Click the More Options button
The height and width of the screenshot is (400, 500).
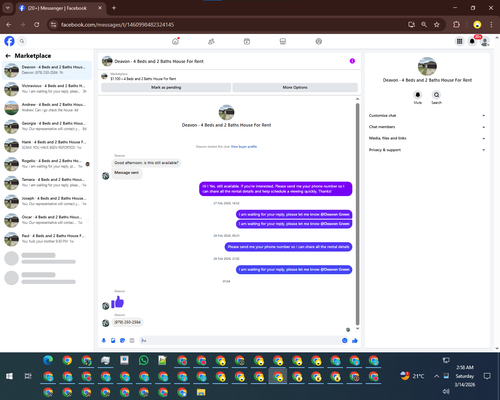[x=295, y=87]
